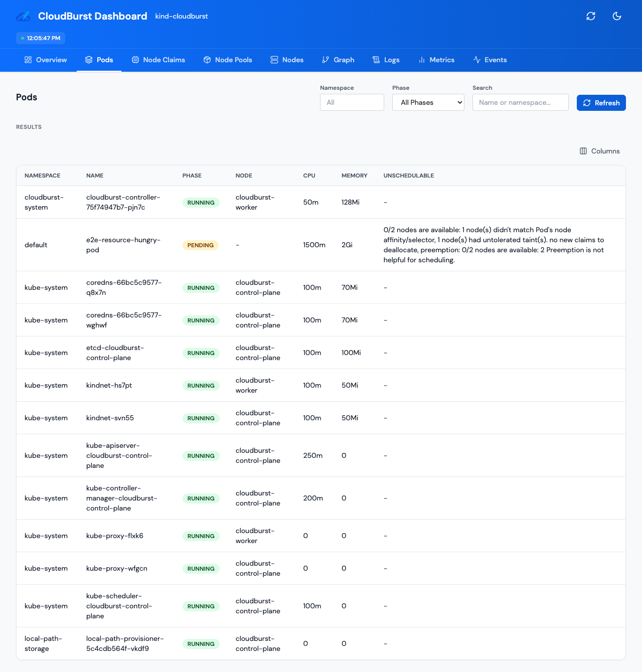The image size is (642, 672).
Task: Switch to the Overview tab
Action: tap(45, 60)
